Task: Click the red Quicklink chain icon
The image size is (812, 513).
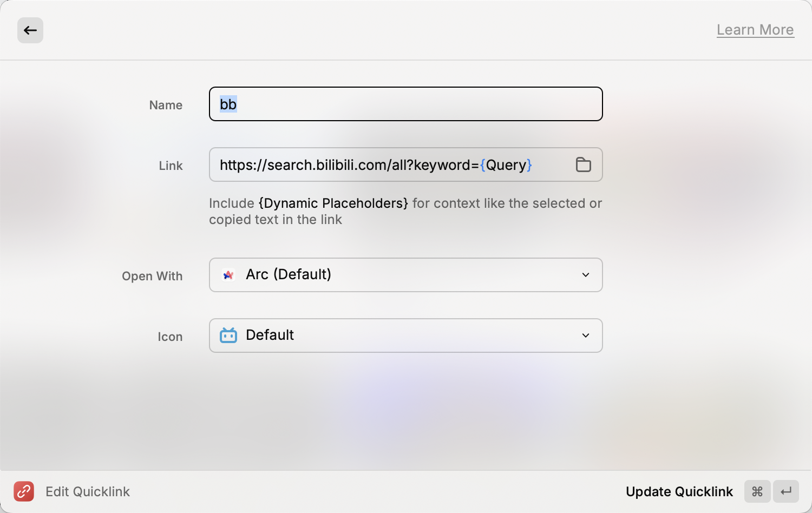Action: (x=24, y=491)
